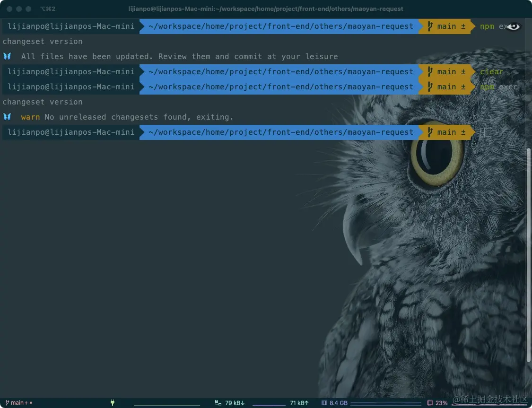Place cursor at the empty last prompt
The image size is (532, 408).
[x=483, y=132]
